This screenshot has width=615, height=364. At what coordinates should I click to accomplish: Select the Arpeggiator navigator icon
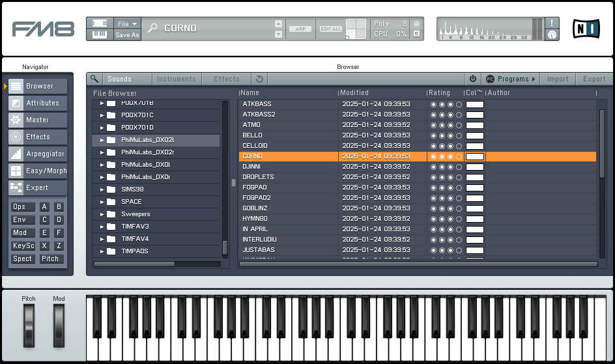click(x=16, y=154)
